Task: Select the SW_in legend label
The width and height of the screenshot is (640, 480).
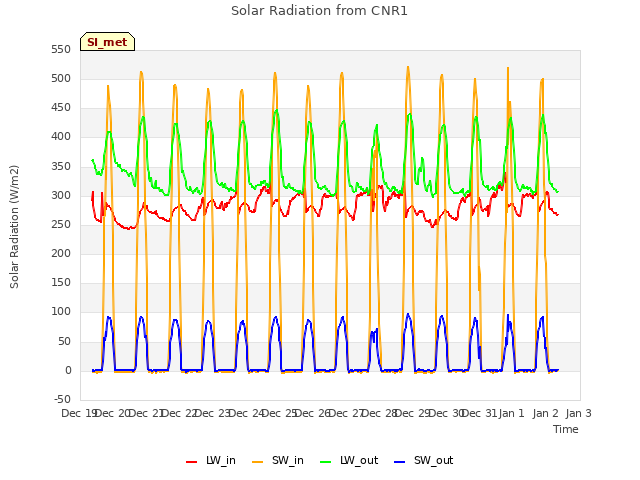Action: click(288, 460)
